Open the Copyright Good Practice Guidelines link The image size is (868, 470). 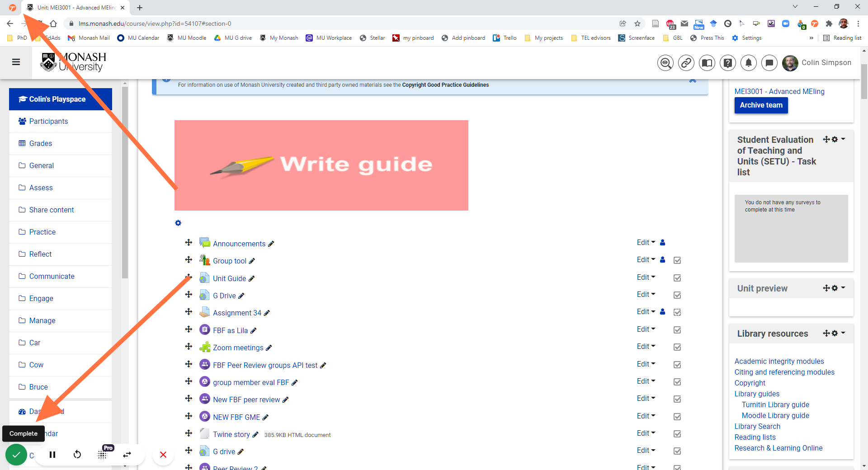click(445, 85)
